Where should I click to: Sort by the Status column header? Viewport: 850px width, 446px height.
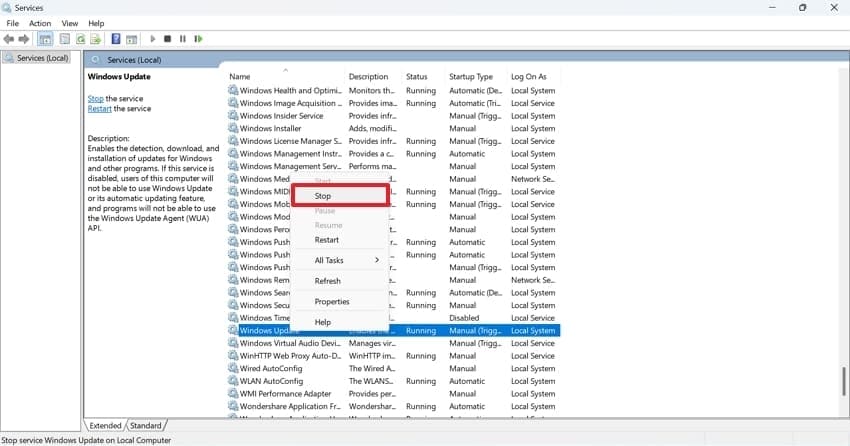(423, 76)
